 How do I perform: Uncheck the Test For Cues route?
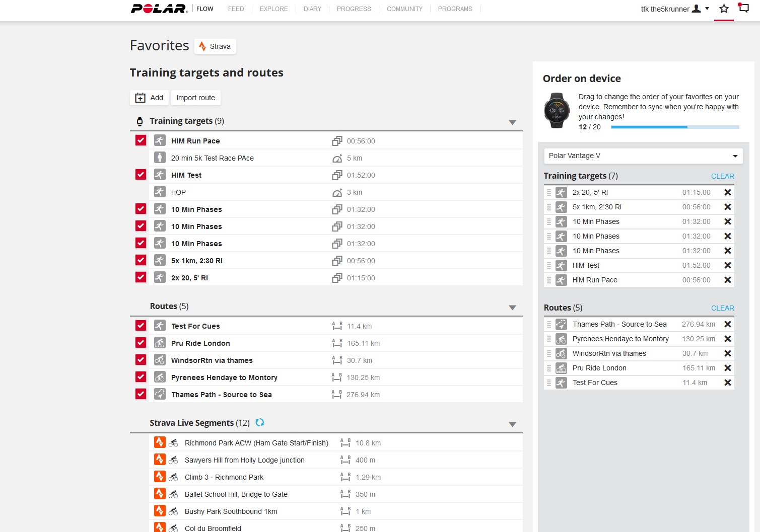[141, 326]
